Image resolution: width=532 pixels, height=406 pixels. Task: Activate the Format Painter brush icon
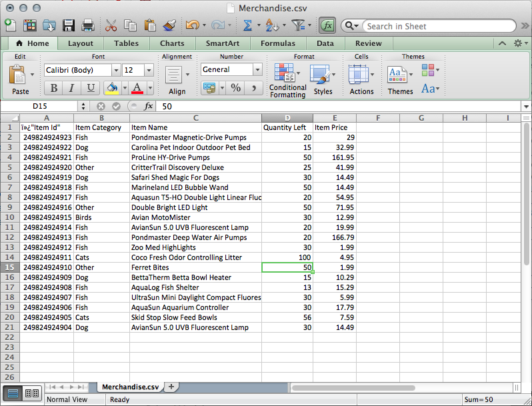(x=169, y=25)
